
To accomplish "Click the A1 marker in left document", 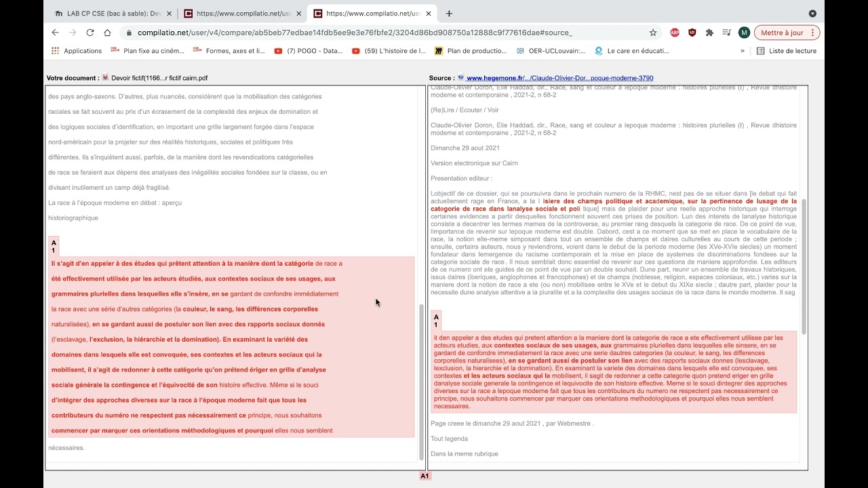I will (x=54, y=247).
